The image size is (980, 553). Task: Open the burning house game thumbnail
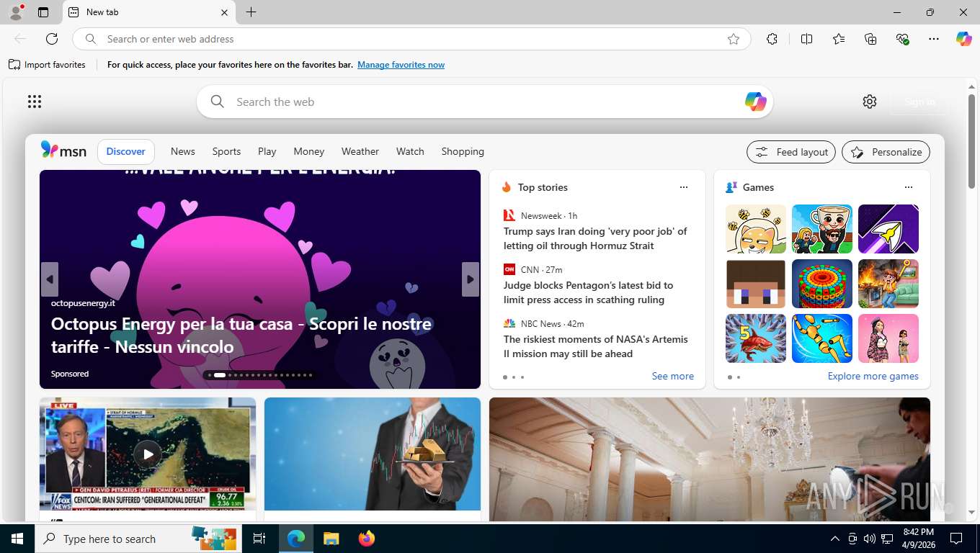tap(888, 284)
